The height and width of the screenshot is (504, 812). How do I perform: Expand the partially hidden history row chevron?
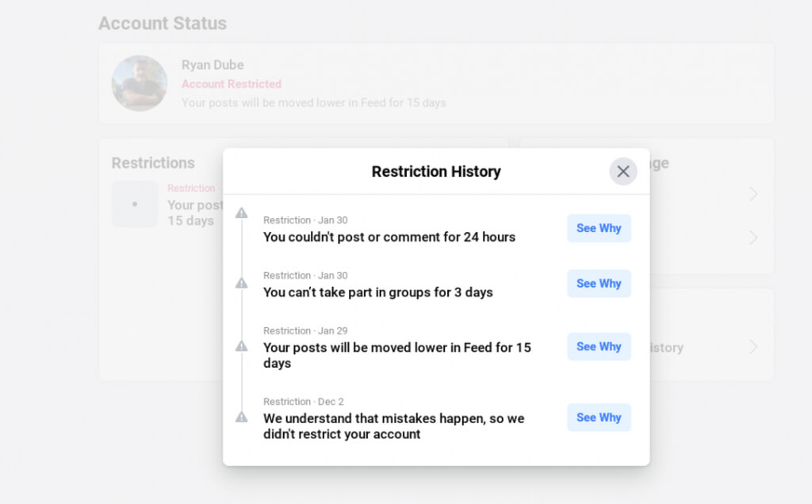753,347
